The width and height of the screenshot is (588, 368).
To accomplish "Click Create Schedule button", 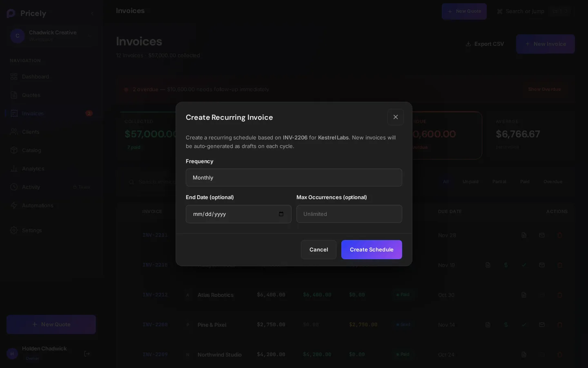I will [372, 249].
